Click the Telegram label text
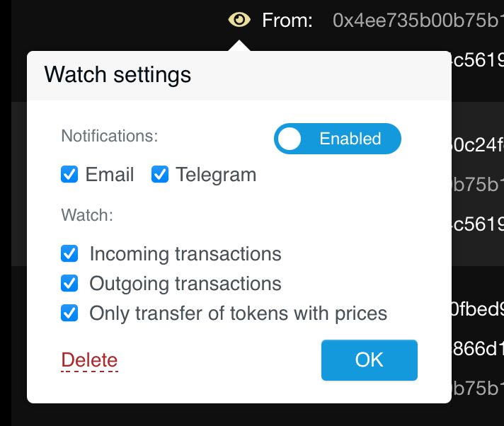The width and height of the screenshot is (504, 426). pos(216,175)
